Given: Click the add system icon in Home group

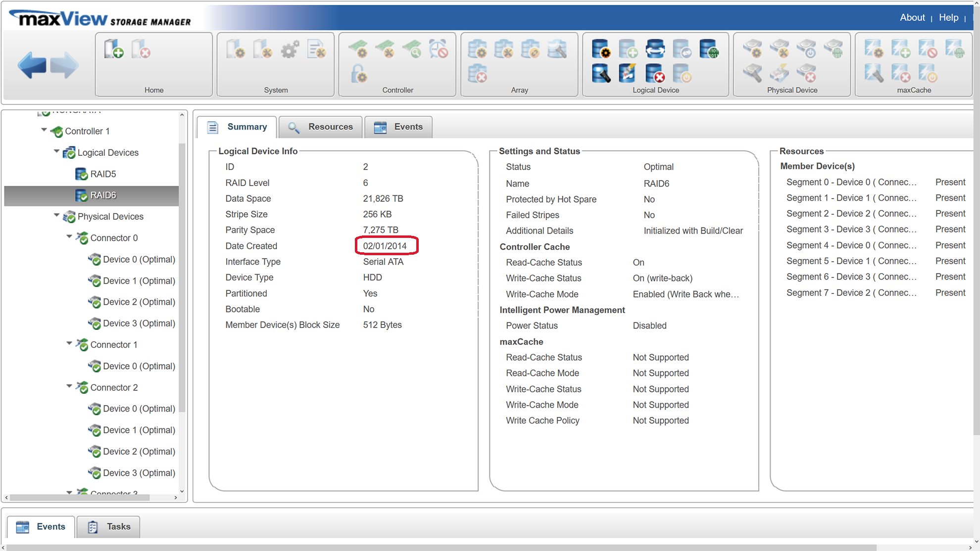Looking at the screenshot, I should click(x=114, y=49).
